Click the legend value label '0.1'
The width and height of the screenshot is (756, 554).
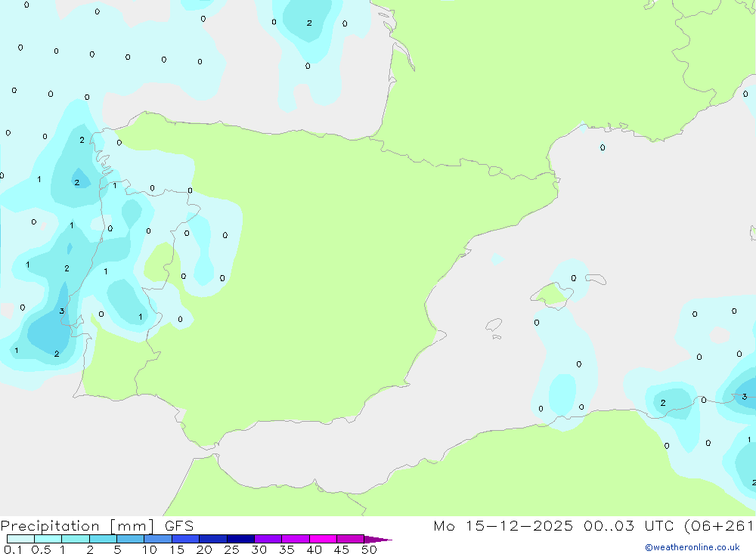[x=13, y=549]
